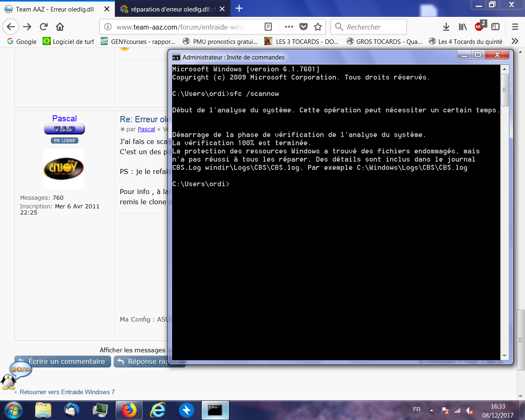Screen dimensions: 525x420
Task: Open page actions three-dots menu
Action: pyautogui.click(x=289, y=27)
